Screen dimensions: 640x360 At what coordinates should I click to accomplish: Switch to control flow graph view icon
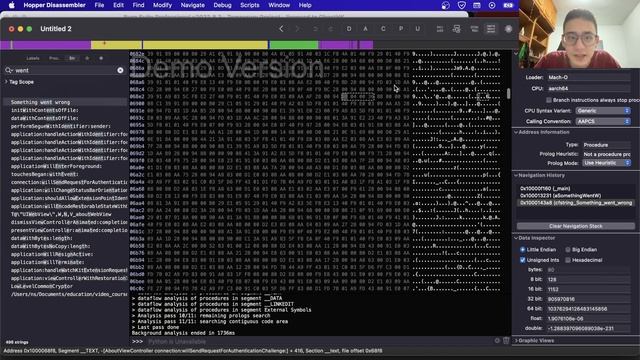point(457,29)
